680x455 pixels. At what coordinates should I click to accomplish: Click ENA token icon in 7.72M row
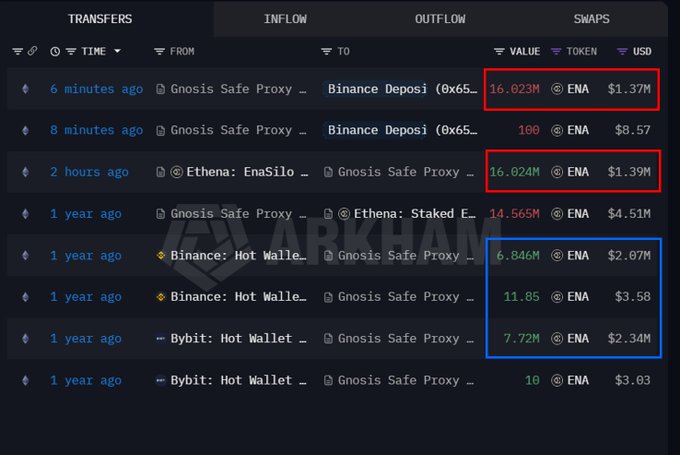(557, 338)
